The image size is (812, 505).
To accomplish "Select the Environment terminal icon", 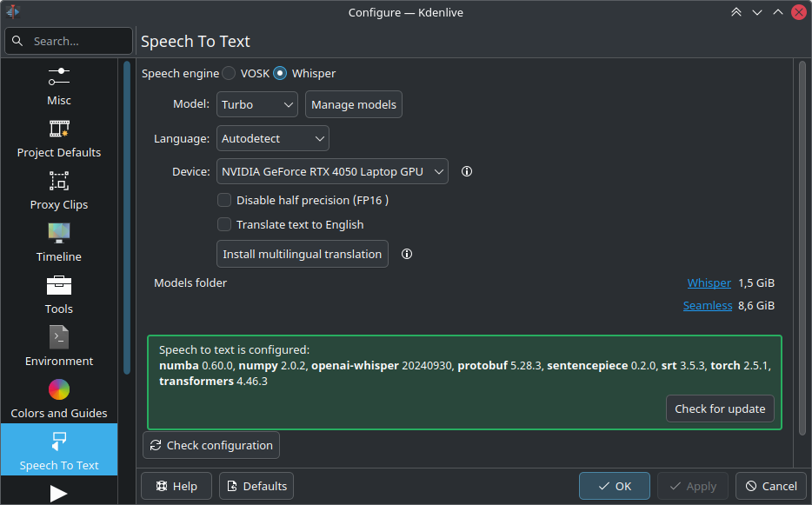I will tap(59, 337).
